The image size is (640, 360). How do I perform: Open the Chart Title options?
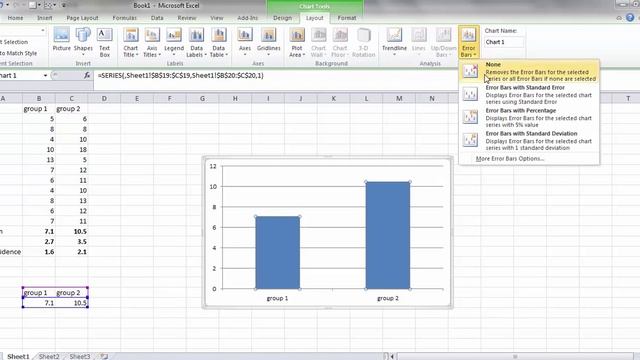tap(131, 42)
